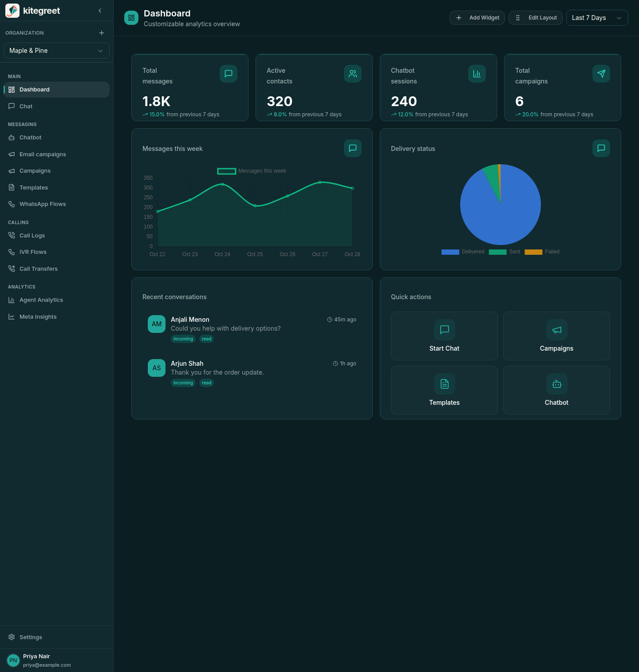Click the Templates quick action card
This screenshot has width=639, height=672.
coord(444,390)
